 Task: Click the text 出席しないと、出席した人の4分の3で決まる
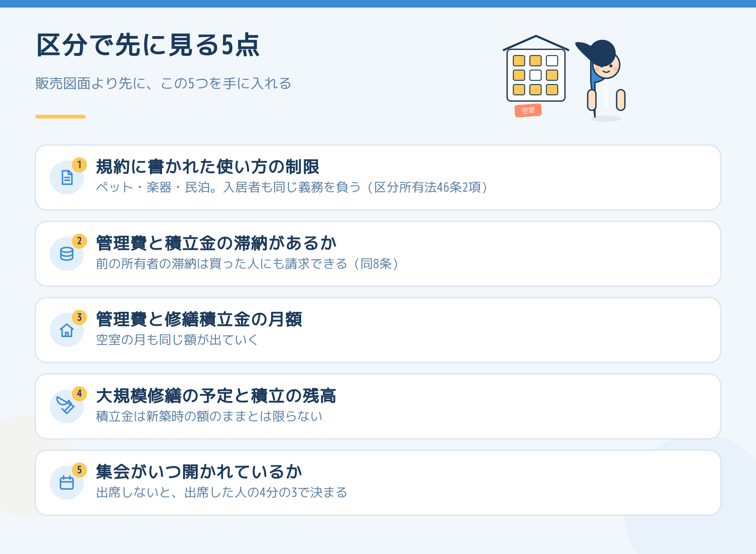pos(222,492)
